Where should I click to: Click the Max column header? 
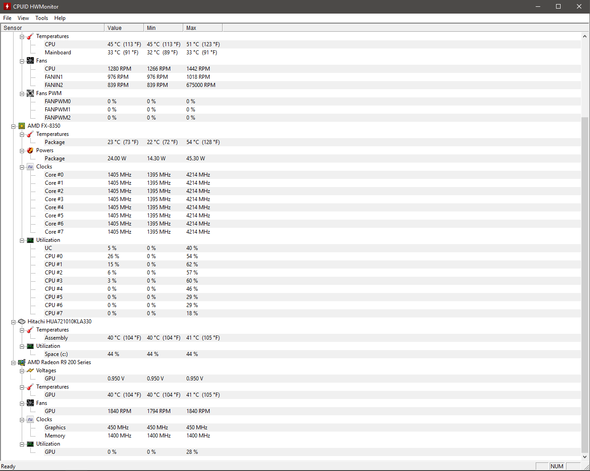tap(203, 28)
